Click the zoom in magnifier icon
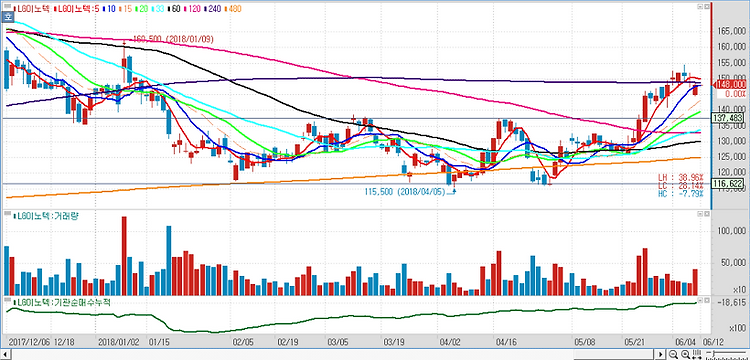Screen dimensions: 750x360 [x=685, y=354]
